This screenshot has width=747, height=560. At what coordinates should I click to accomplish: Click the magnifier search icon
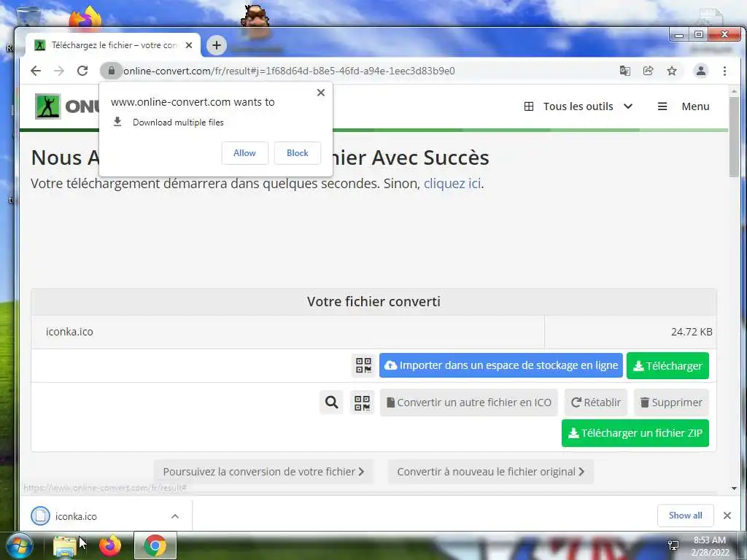(332, 402)
